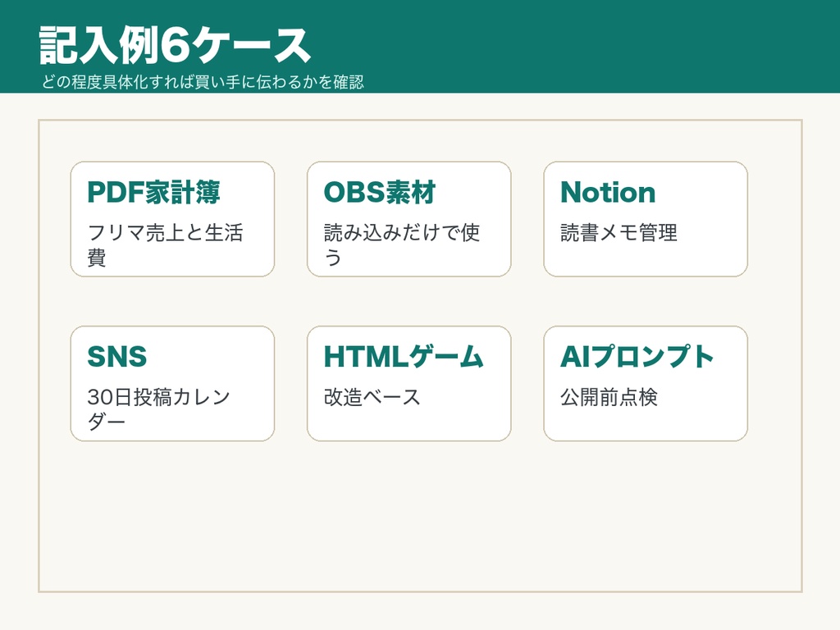Click the 記入例6ケース slide title
The width and height of the screenshot is (840, 630).
coord(175,46)
